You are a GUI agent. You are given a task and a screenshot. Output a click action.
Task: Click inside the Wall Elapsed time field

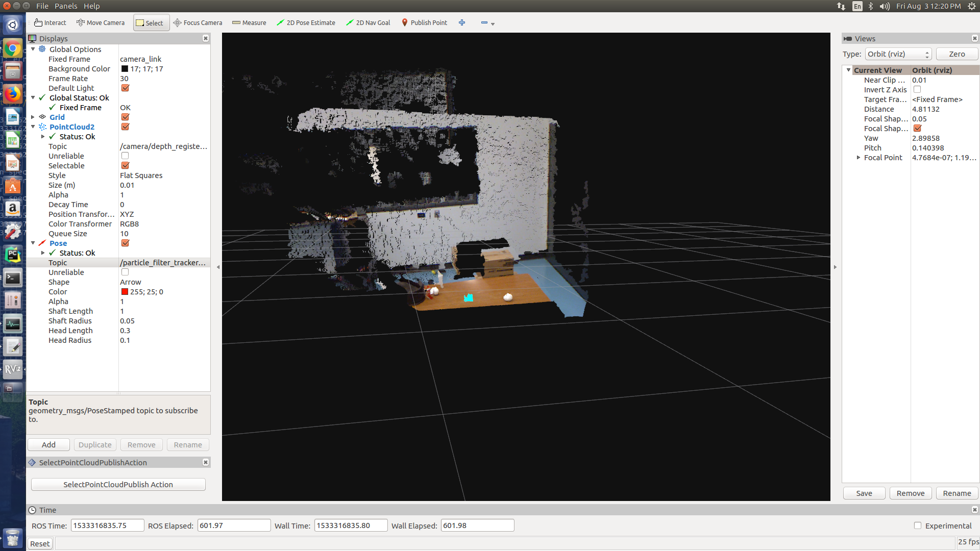tap(477, 525)
